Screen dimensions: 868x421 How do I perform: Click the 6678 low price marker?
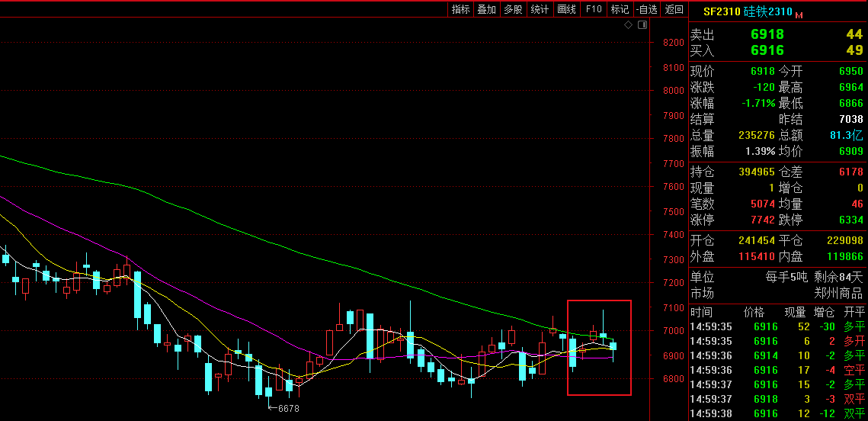(x=287, y=409)
